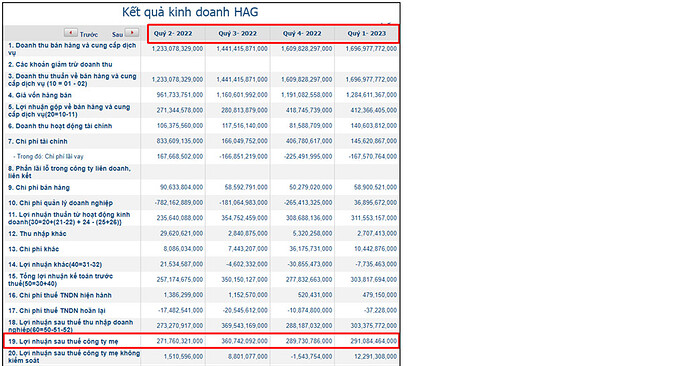Select row 1 revenue value for Quý 2- 2022
Screen dimensions: 690x366
(x=177, y=49)
